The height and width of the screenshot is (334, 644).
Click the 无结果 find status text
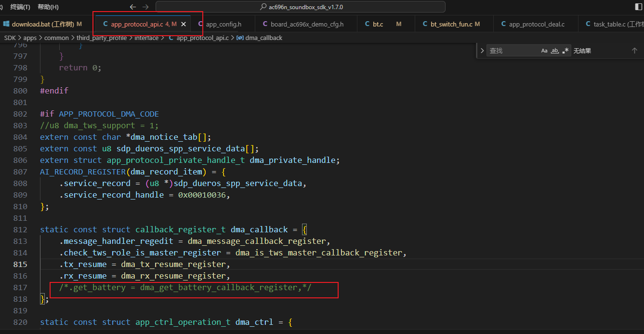coord(582,51)
